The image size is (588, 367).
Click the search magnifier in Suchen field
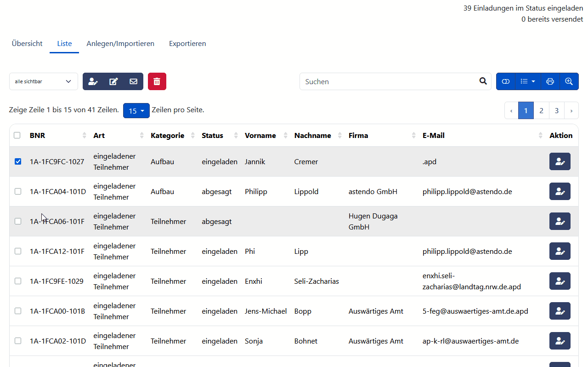483,81
